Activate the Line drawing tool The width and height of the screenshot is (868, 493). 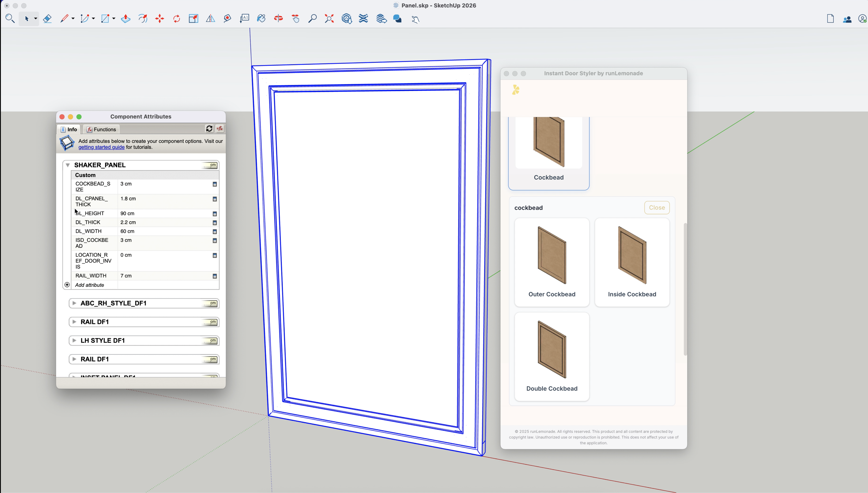click(64, 19)
